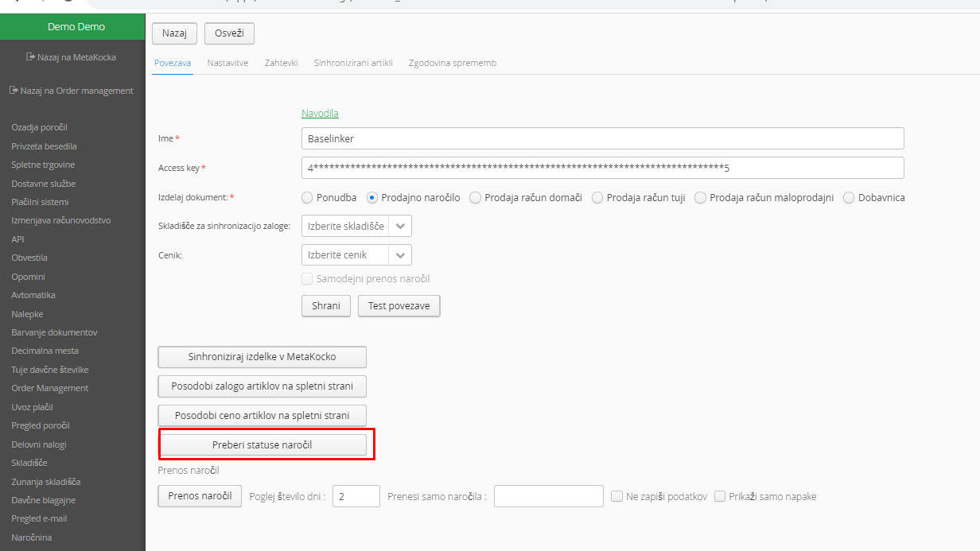Click exit icon beside Nazaj na MetaKocka
980x551 pixels.
click(x=30, y=57)
